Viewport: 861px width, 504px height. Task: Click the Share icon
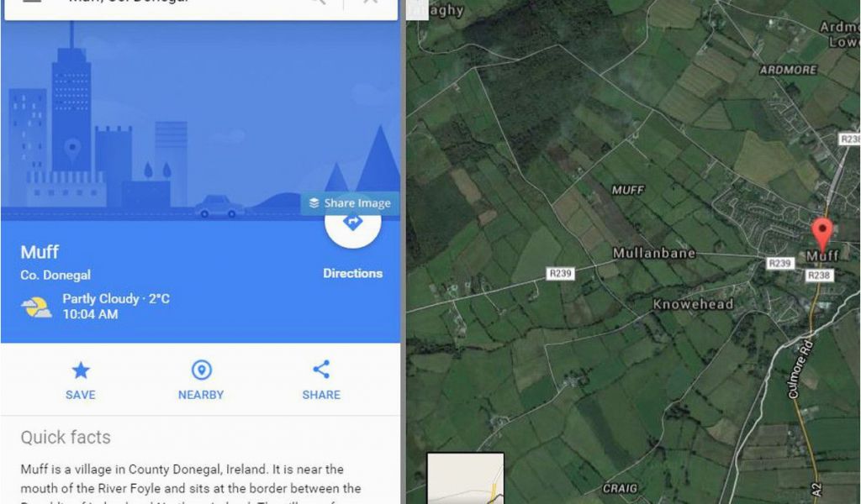point(321,369)
